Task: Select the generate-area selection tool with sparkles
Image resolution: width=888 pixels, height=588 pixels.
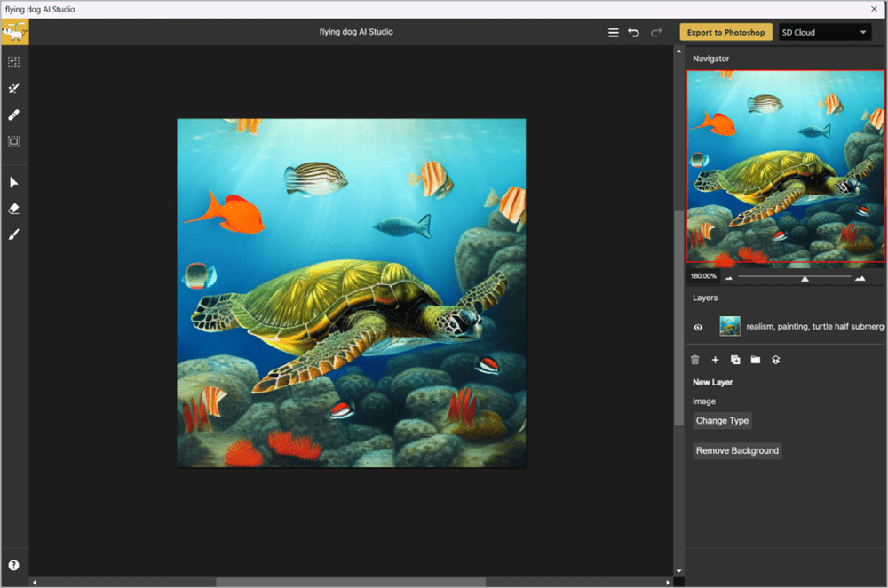Action: coord(14,62)
